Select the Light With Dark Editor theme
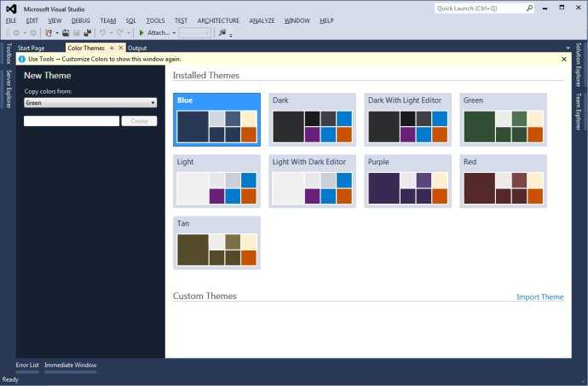Viewport: 588px width, 386px height. (x=313, y=181)
